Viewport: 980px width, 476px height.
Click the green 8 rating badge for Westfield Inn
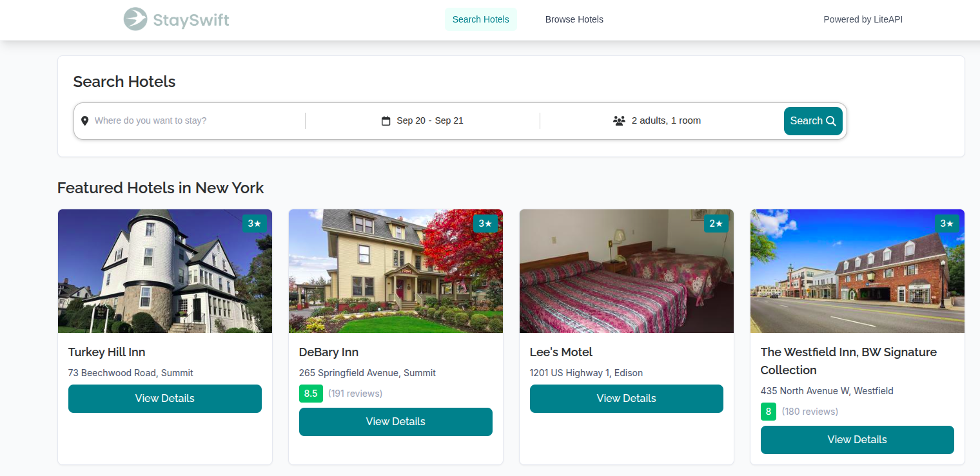(769, 412)
